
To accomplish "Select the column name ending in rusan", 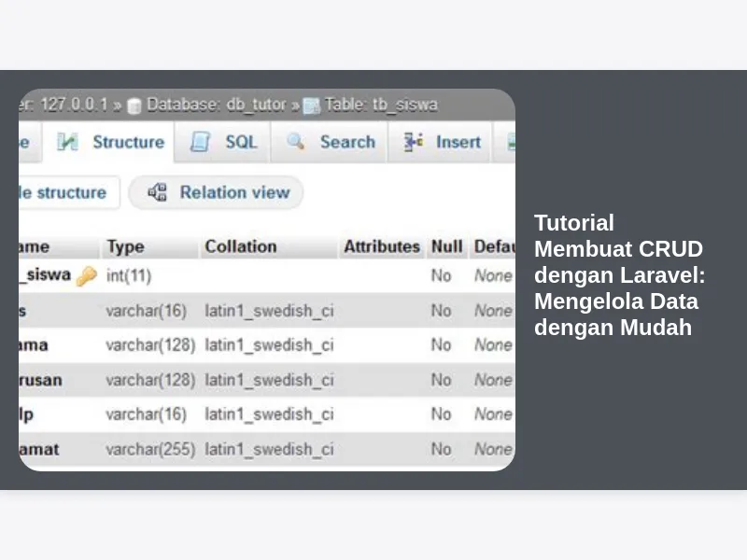I will (x=40, y=380).
